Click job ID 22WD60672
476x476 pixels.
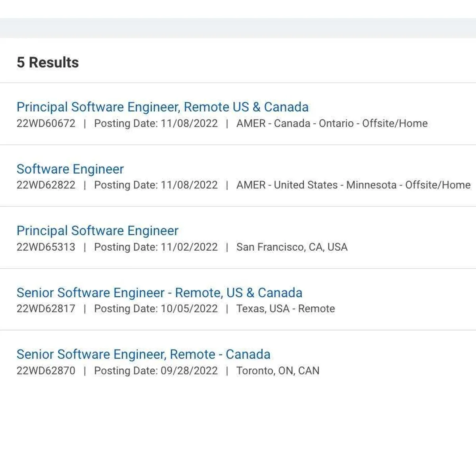(x=46, y=123)
